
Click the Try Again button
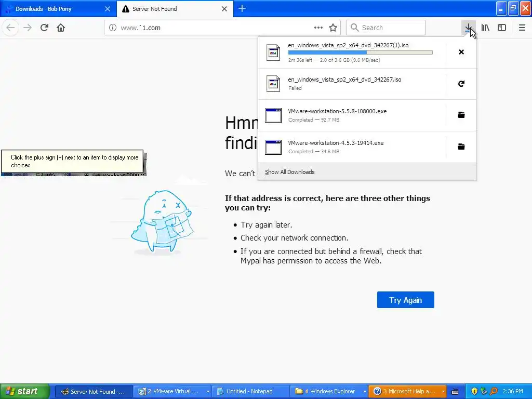point(405,300)
